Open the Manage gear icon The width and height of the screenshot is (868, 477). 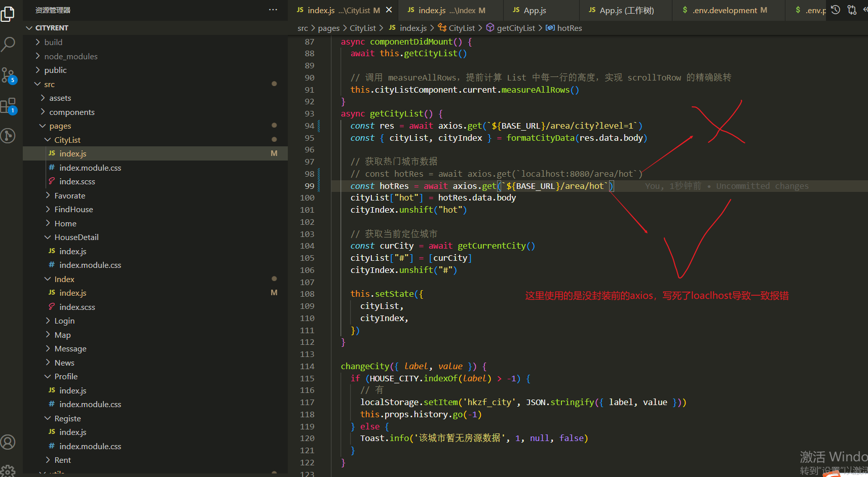point(8,470)
